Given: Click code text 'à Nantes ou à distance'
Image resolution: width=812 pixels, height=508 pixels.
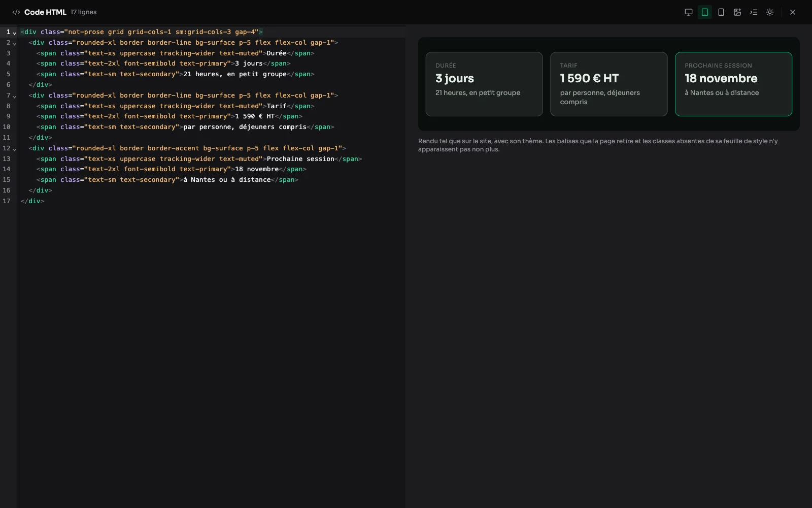Looking at the screenshot, I should (227, 180).
